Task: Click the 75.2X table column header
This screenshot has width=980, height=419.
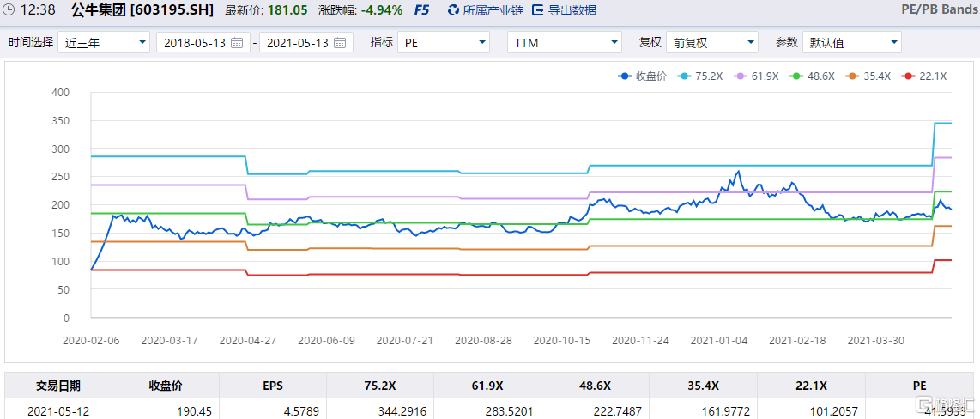Action: coord(381,386)
